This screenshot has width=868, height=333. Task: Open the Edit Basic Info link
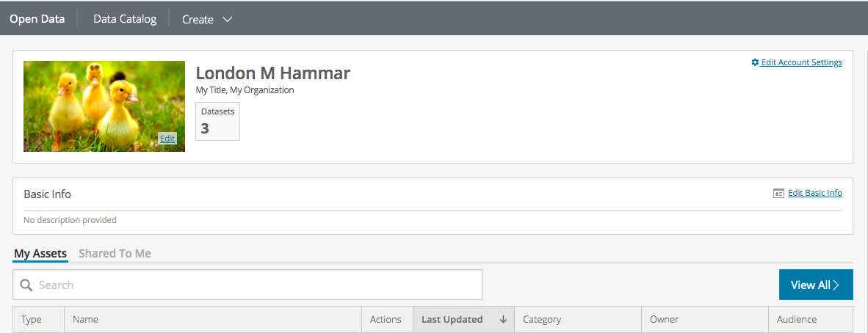[815, 193]
